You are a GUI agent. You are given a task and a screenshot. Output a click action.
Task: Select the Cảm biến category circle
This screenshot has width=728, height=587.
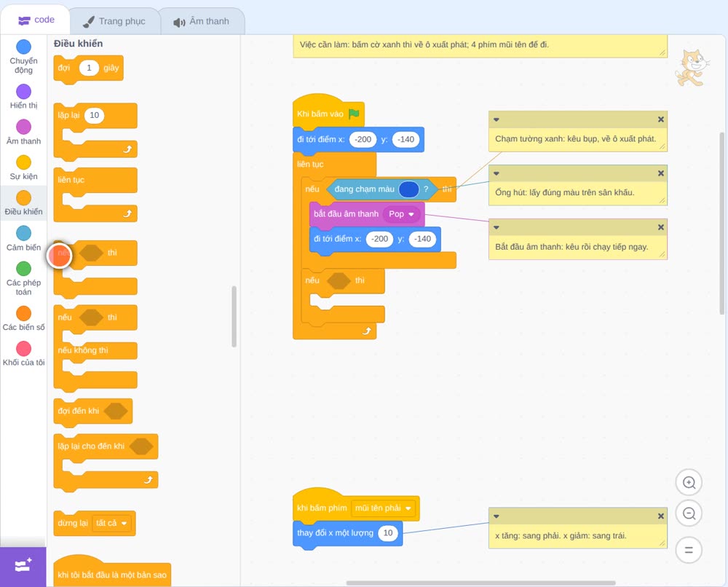[x=24, y=233]
